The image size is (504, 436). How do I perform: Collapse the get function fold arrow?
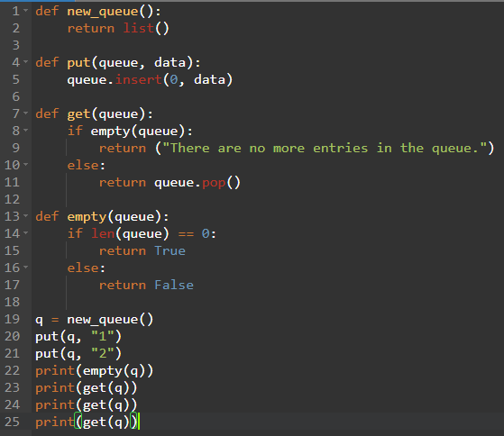[26, 113]
